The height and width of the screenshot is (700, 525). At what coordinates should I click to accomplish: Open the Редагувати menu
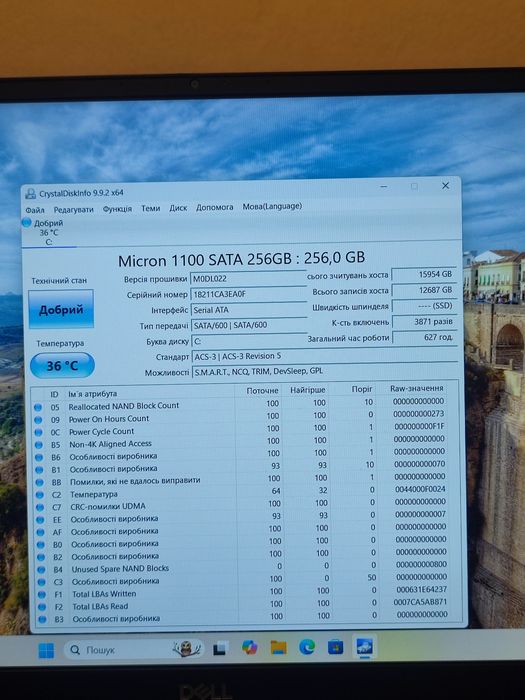pyautogui.click(x=74, y=209)
